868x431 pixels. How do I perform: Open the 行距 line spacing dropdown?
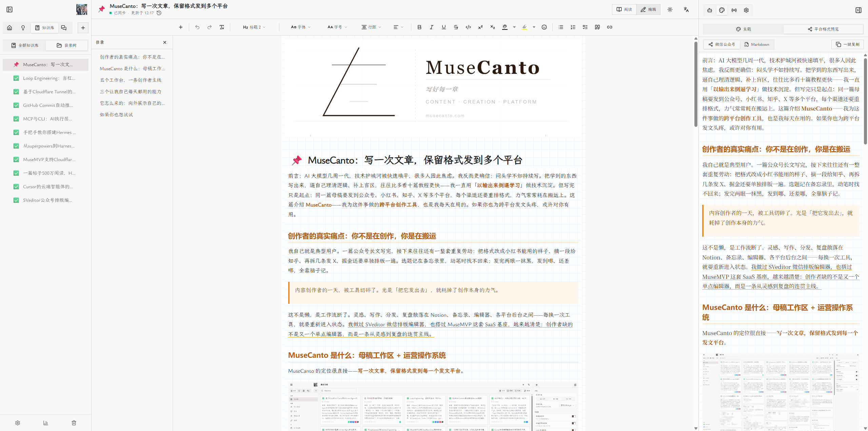371,27
